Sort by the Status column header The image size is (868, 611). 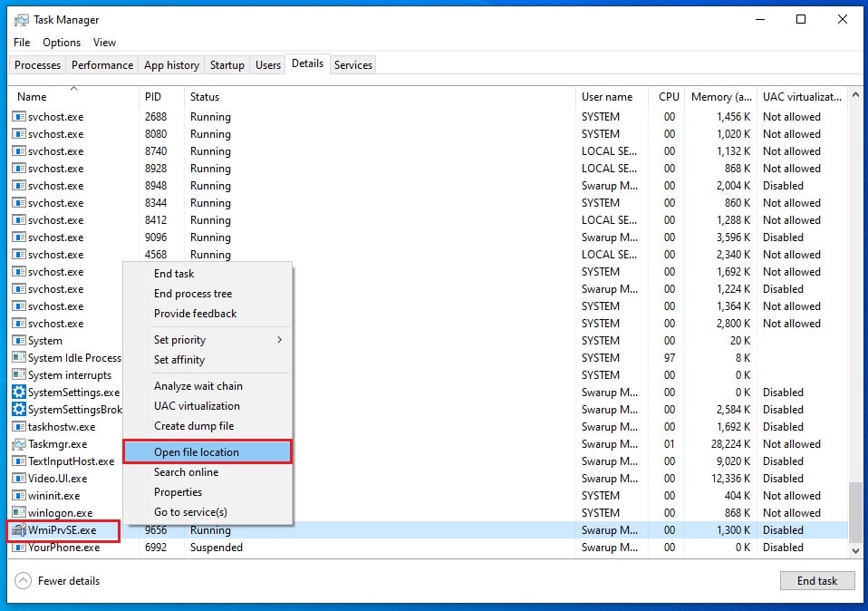[380, 96]
